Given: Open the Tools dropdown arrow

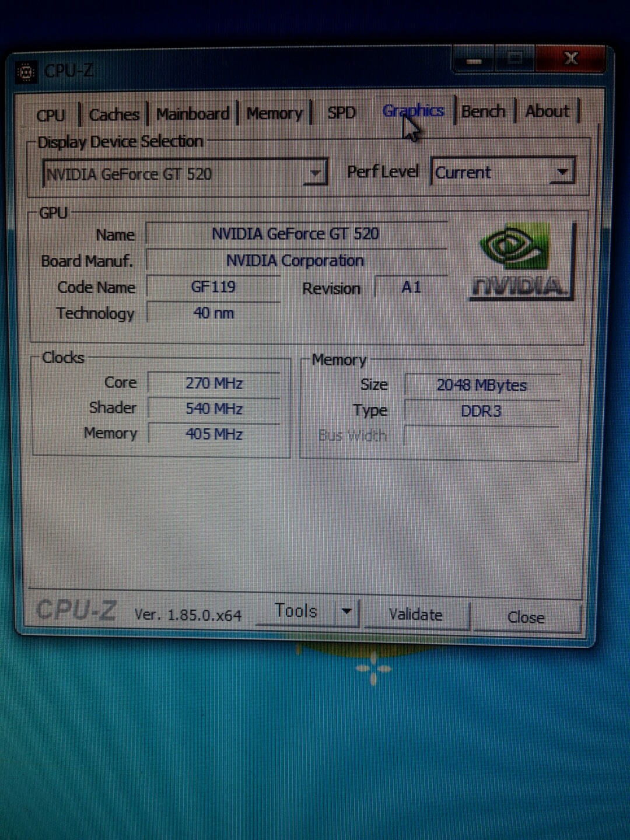Looking at the screenshot, I should pyautogui.click(x=346, y=612).
